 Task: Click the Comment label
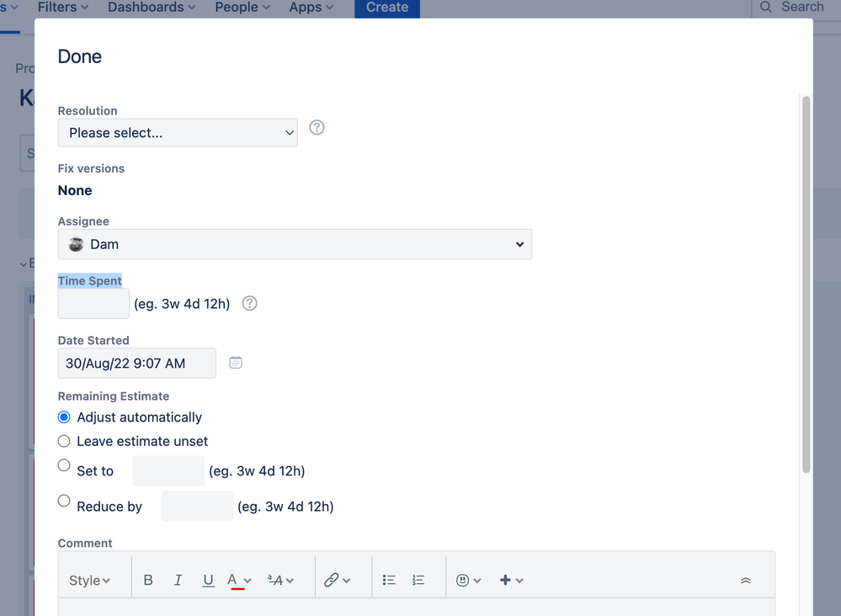point(85,543)
